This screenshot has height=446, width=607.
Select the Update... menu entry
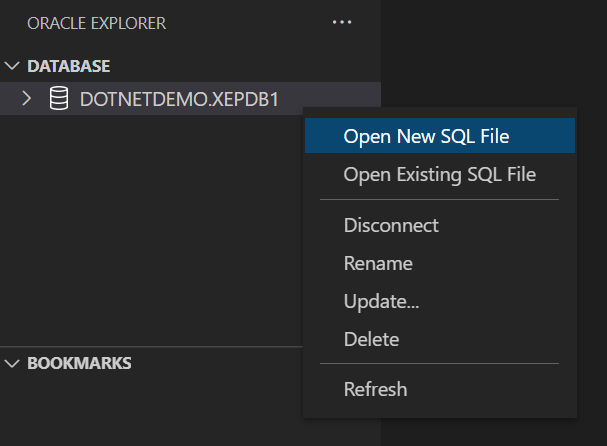381,301
